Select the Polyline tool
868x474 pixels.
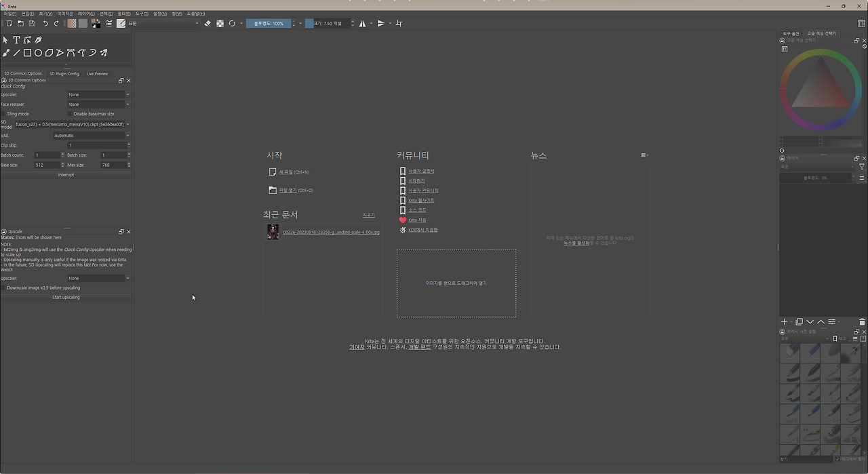[x=60, y=52]
